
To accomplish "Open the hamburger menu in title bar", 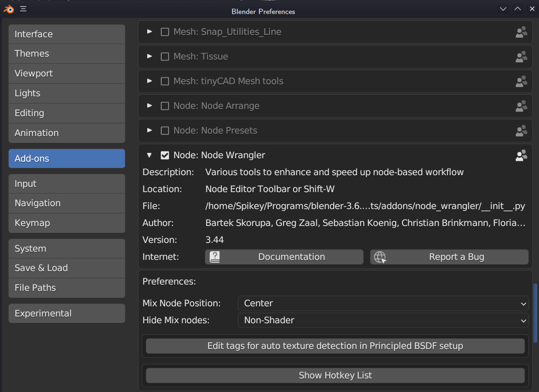I will 23,9.
